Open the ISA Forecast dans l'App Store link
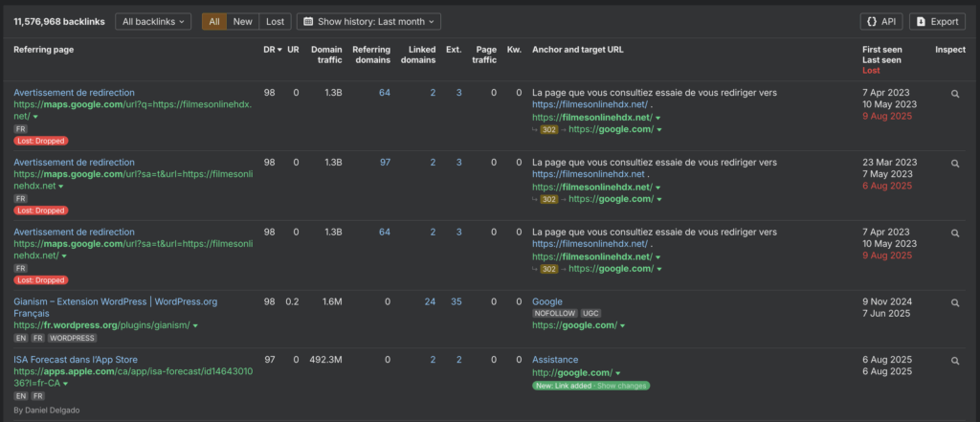This screenshot has height=422, width=980. point(74,360)
